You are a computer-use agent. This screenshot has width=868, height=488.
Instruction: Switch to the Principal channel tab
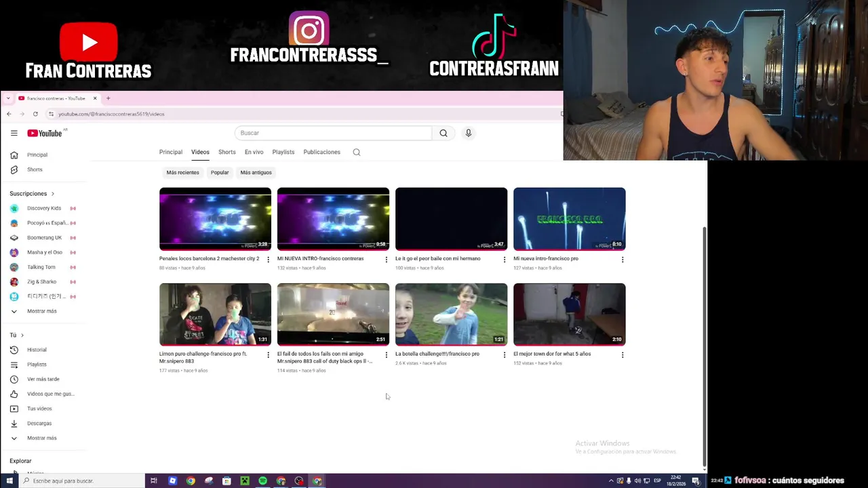tap(171, 152)
